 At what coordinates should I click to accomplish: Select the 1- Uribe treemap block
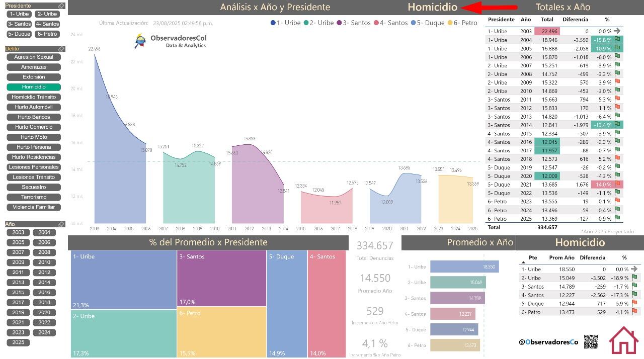click(123, 280)
